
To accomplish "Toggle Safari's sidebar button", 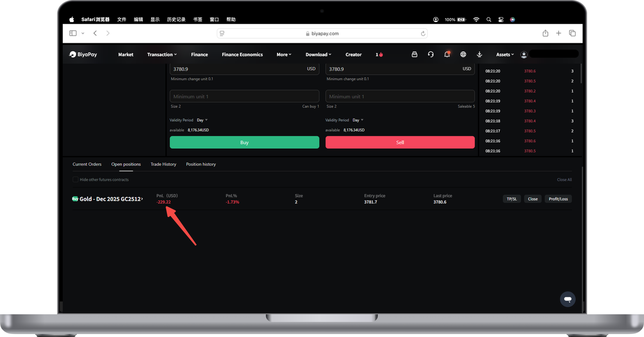I will (x=73, y=33).
